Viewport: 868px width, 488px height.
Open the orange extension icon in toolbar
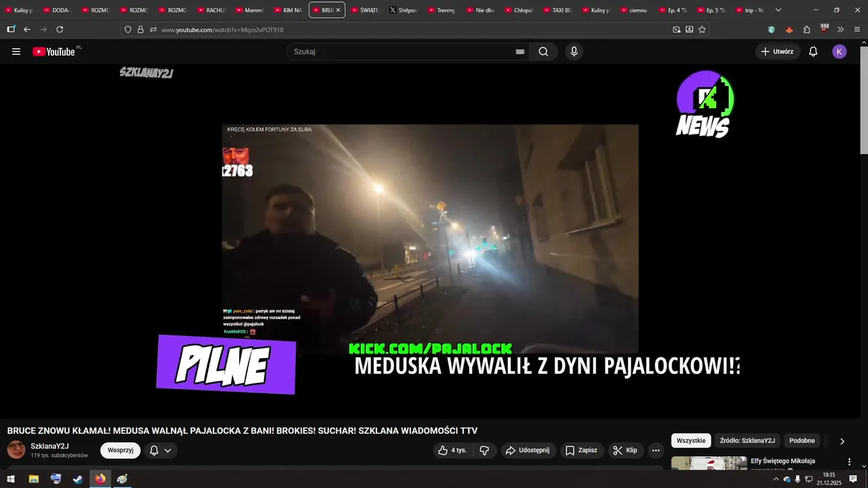[789, 30]
